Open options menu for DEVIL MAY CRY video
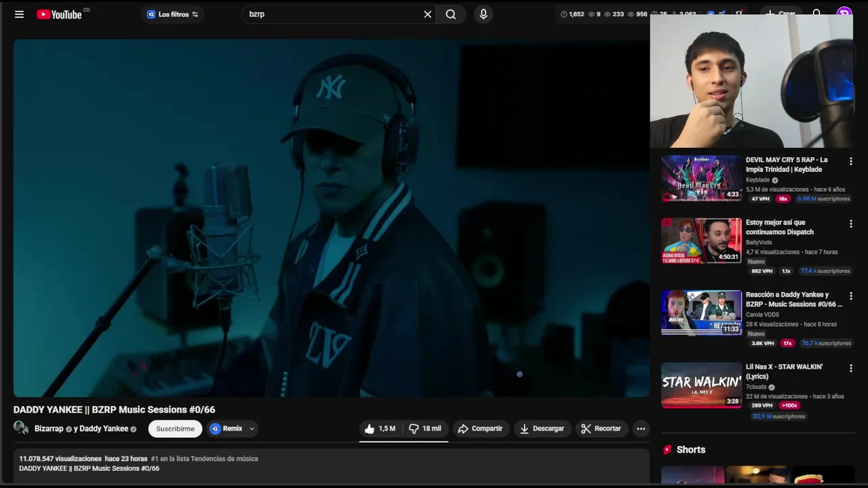868x488 pixels. 850,161
